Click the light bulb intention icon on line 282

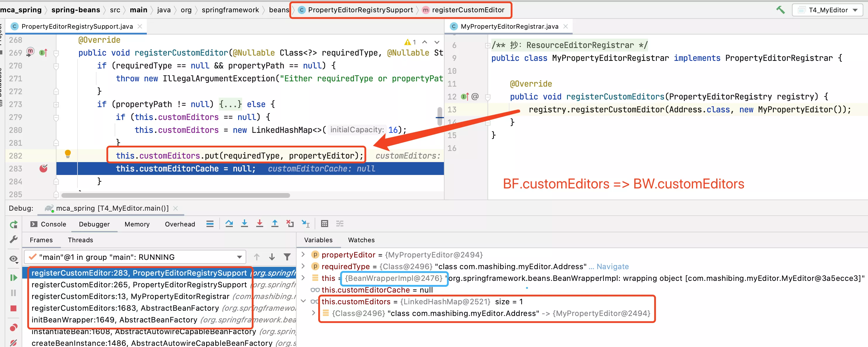(68, 154)
